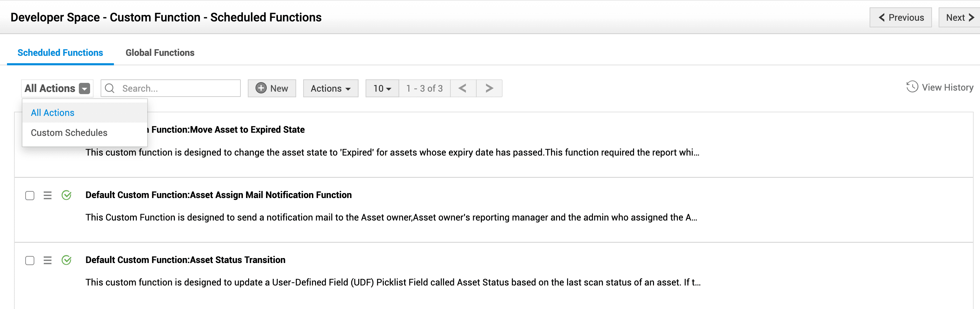The image size is (980, 309).
Task: Check the Asset Assign Mail Notification Function checkbox
Action: click(x=30, y=196)
